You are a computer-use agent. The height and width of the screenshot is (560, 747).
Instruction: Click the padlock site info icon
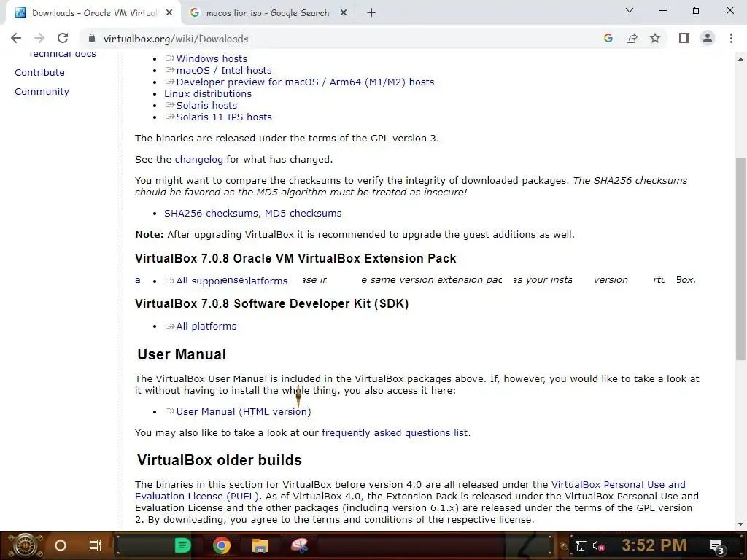[x=92, y=39]
